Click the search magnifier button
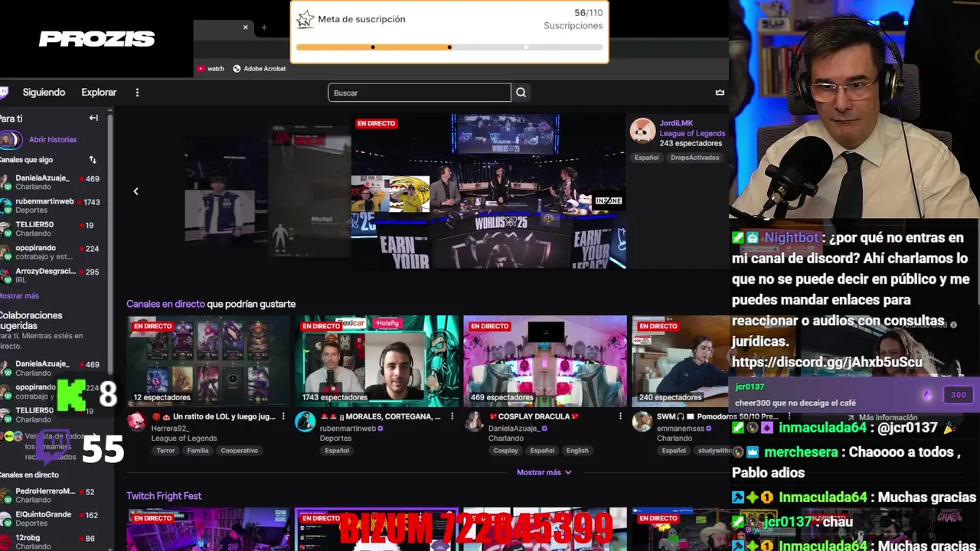This screenshot has height=551, width=980. 521,93
